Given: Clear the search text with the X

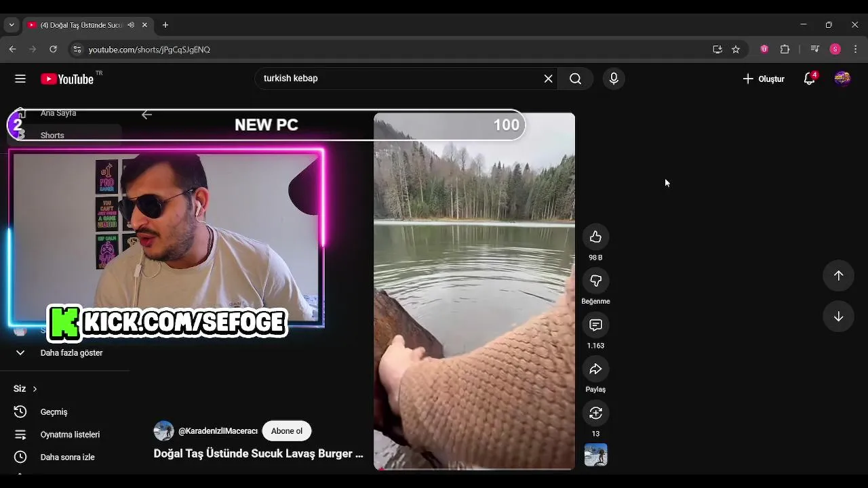Looking at the screenshot, I should [x=548, y=79].
